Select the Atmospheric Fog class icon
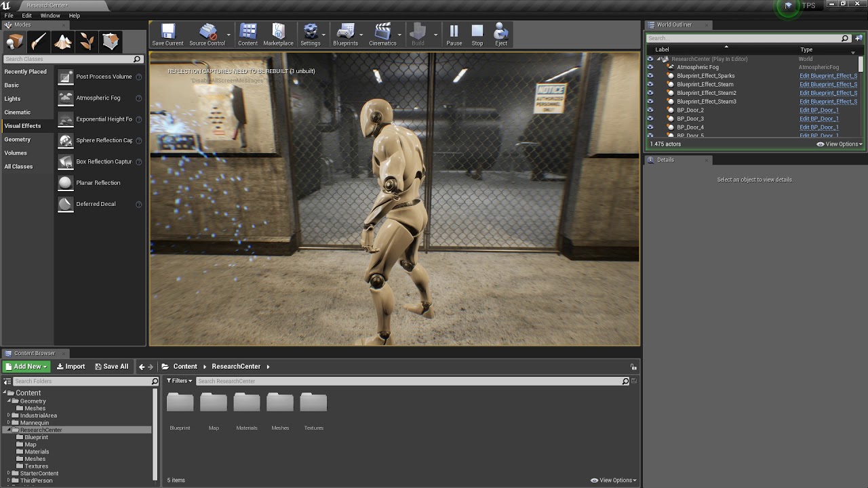 [65, 98]
